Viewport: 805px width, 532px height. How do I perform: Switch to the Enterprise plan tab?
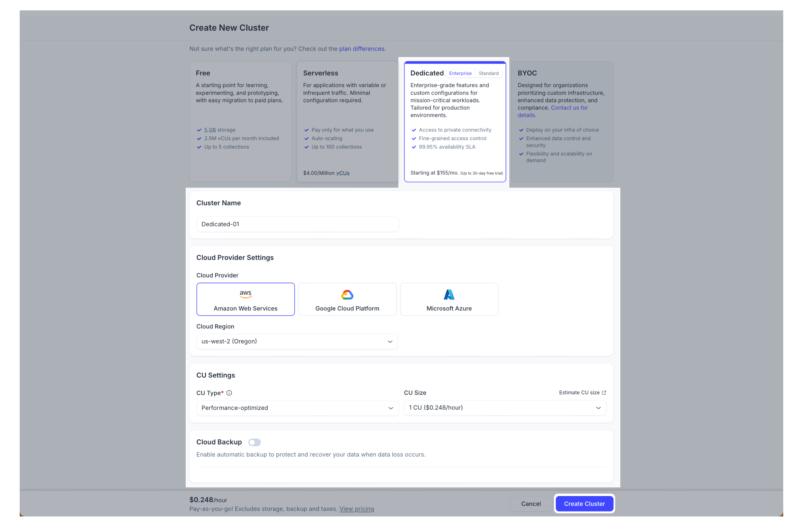click(460, 73)
